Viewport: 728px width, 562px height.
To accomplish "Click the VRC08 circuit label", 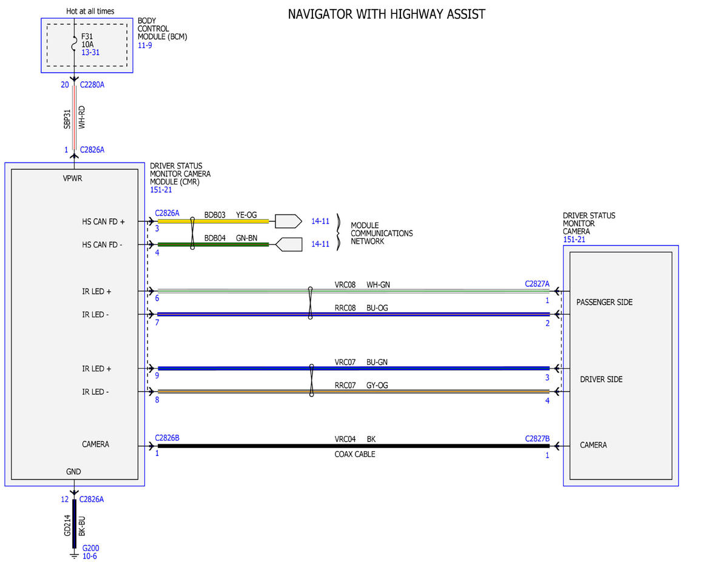I will click(x=345, y=284).
